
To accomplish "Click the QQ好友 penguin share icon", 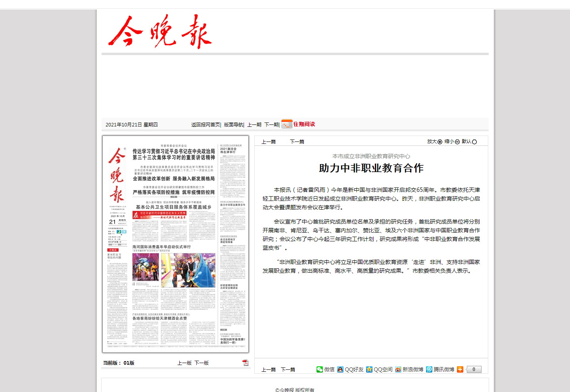I will point(340,369).
